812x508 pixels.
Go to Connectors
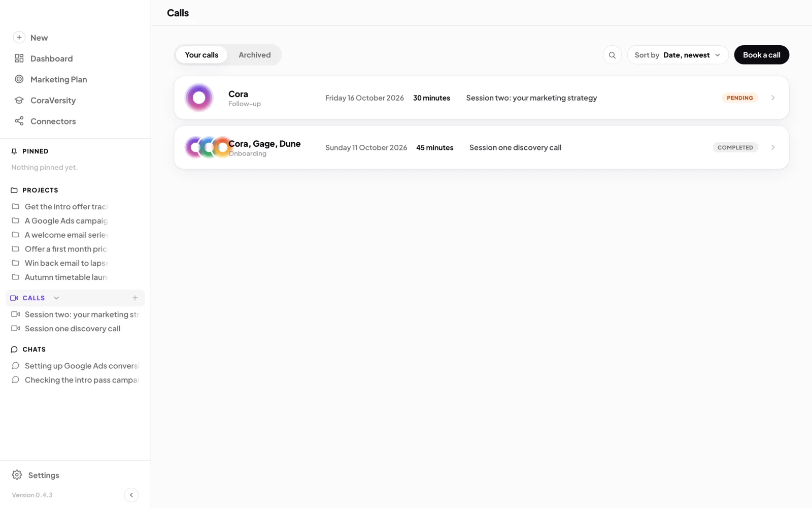click(53, 121)
